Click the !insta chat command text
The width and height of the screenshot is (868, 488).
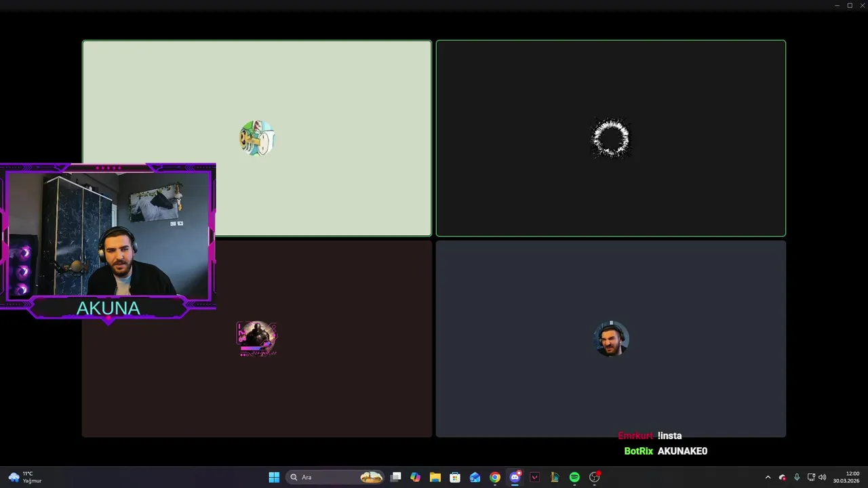669,436
